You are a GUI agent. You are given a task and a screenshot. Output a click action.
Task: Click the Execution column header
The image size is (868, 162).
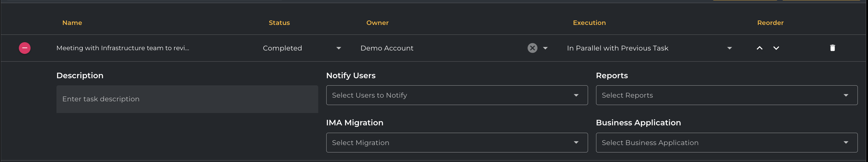tap(589, 23)
